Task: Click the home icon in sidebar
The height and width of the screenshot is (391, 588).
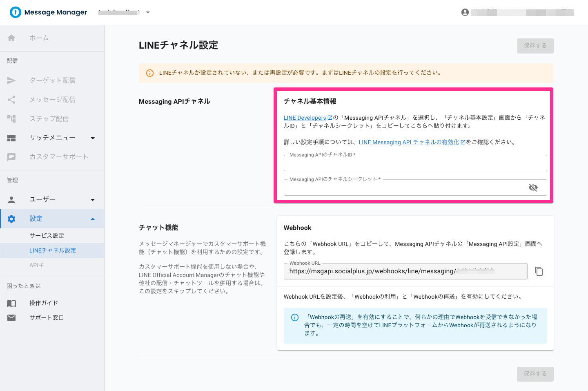Action: point(11,38)
